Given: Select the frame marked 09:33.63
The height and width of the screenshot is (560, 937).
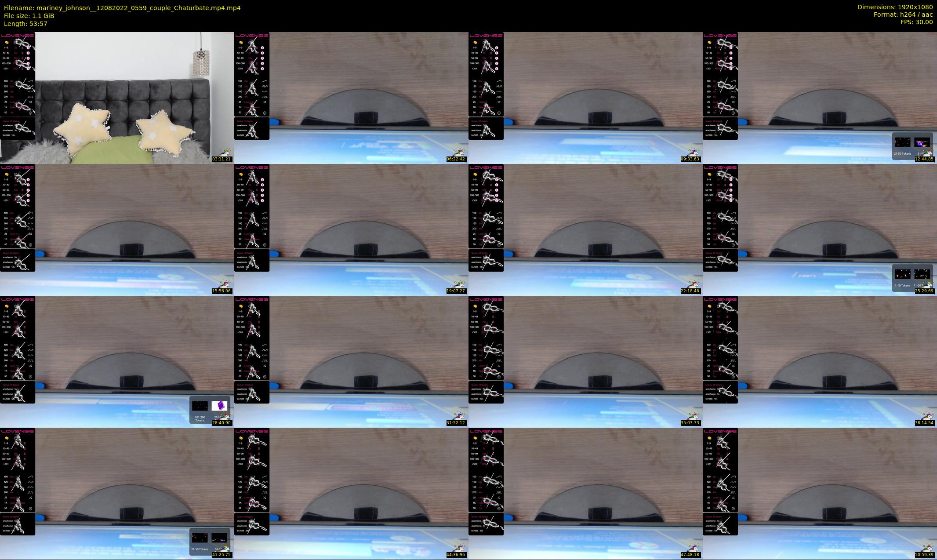Looking at the screenshot, I should click(585, 98).
